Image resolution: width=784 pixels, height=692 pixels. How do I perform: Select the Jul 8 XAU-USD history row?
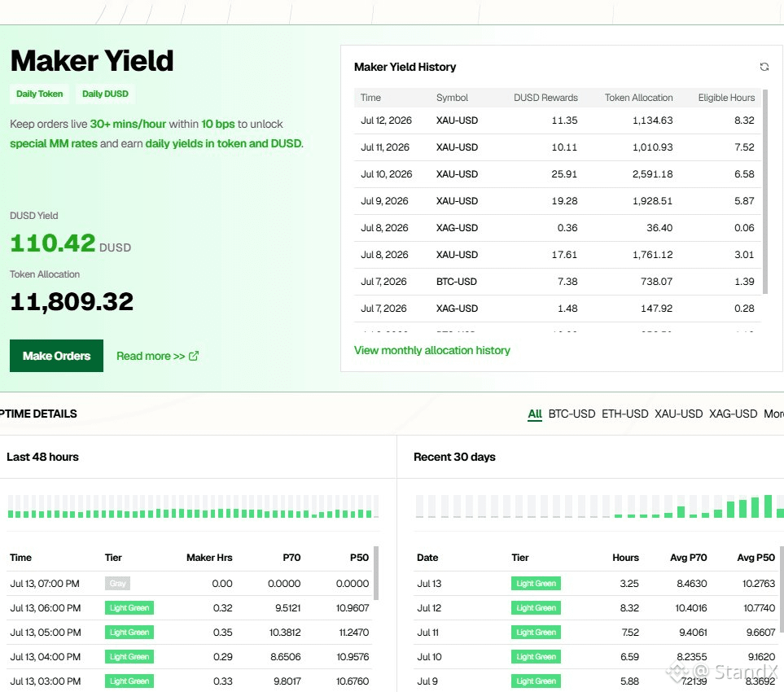click(x=558, y=255)
